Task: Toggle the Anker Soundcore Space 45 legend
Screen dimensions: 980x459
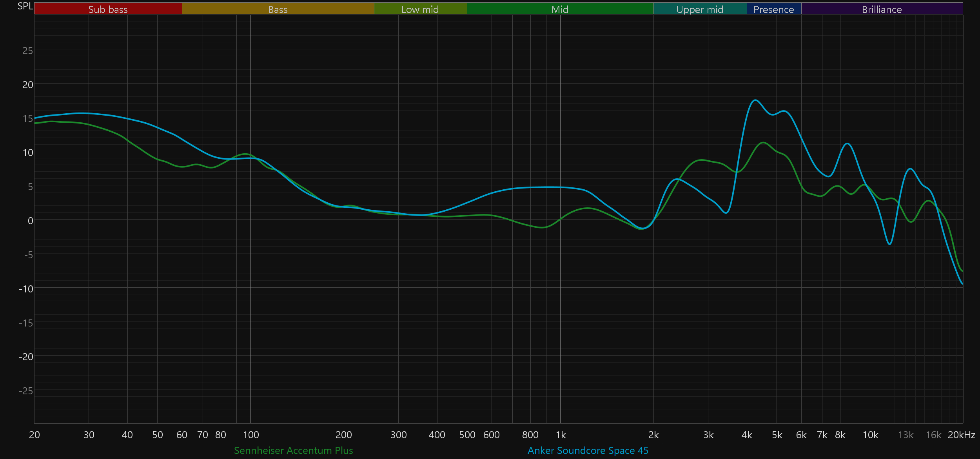Action: pos(588,450)
